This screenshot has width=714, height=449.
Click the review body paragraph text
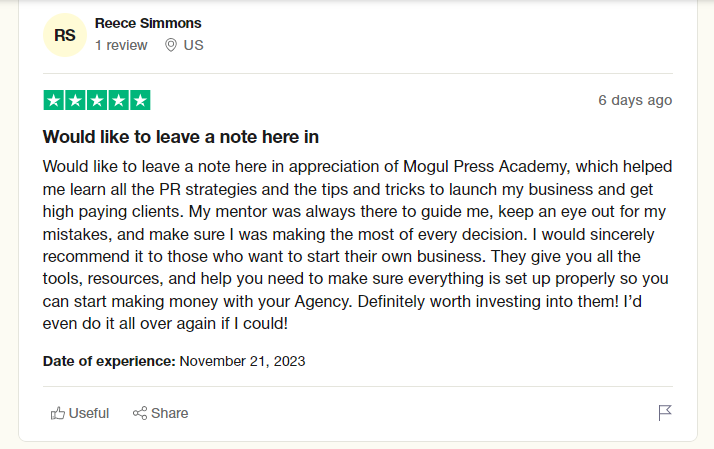click(x=357, y=245)
